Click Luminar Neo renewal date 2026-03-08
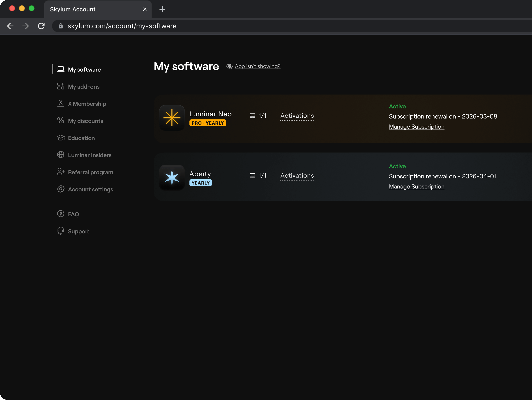 point(479,116)
